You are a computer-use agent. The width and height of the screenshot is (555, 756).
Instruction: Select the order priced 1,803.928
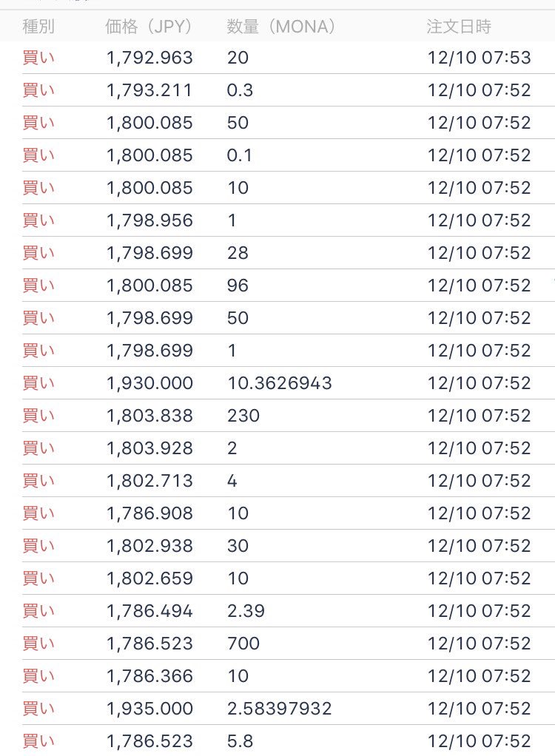[289, 448]
